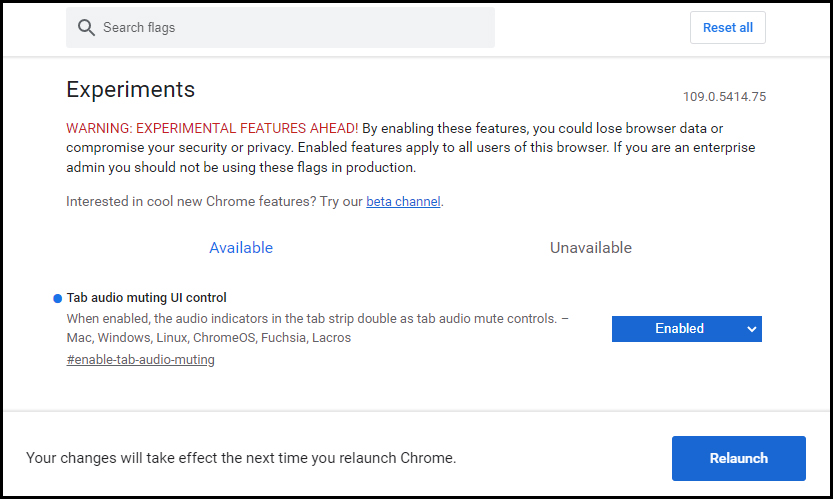Click the chevron arrow on Enabled dropdown
Viewport: 833px width, 499px height.
[x=751, y=329]
